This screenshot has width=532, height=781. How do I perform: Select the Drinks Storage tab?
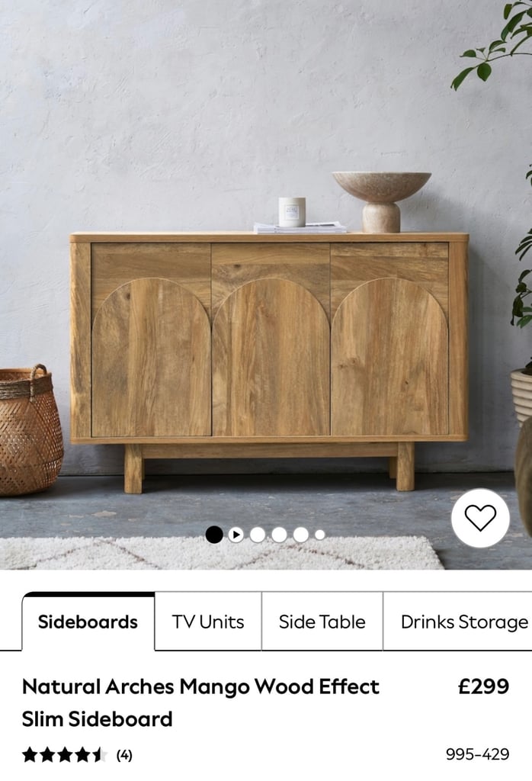pos(458,622)
